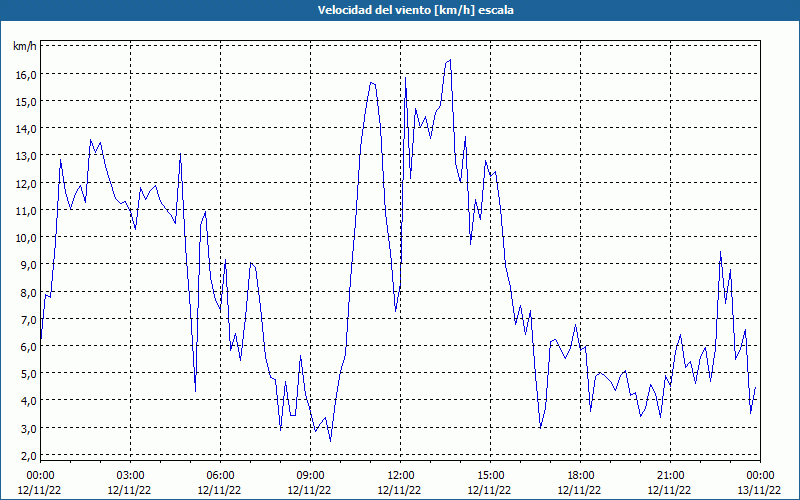800x500 pixels.
Task: Click the 06:00 time axis label
Action: [220, 476]
